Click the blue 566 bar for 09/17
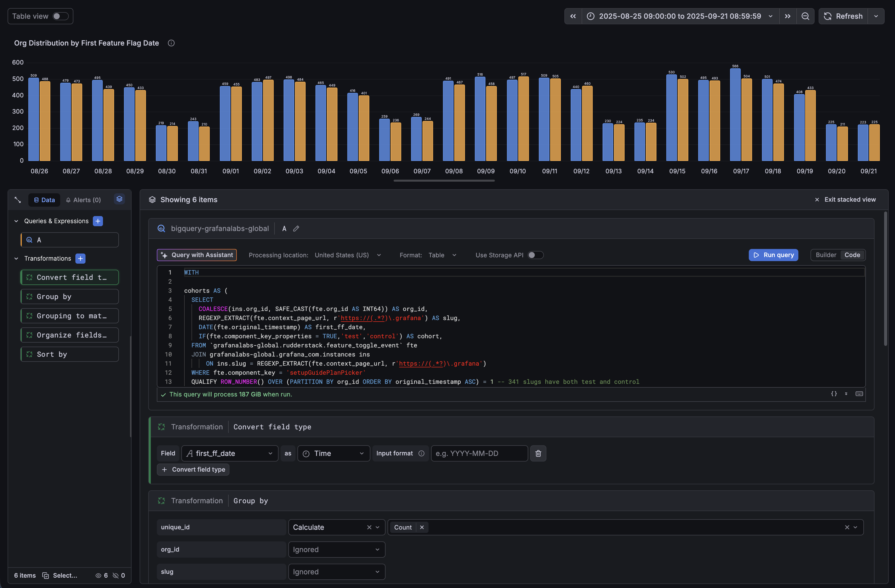Image resolution: width=895 pixels, height=588 pixels. (735, 115)
